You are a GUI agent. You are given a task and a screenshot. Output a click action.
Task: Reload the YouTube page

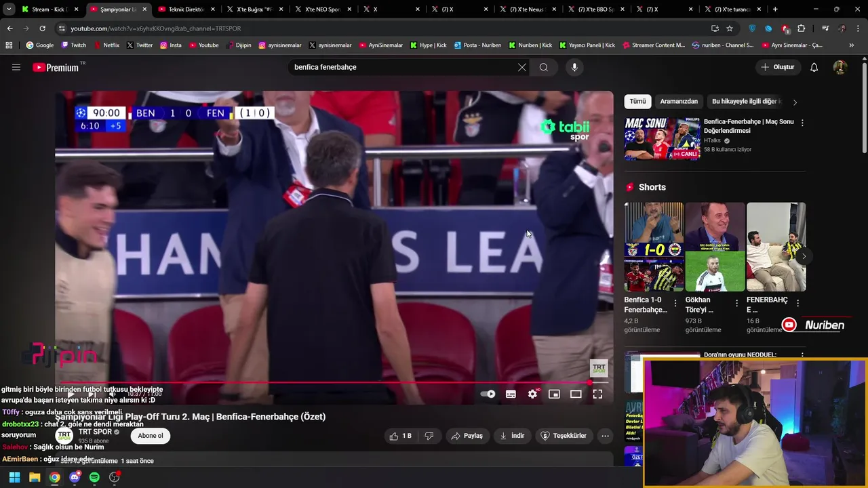42,28
